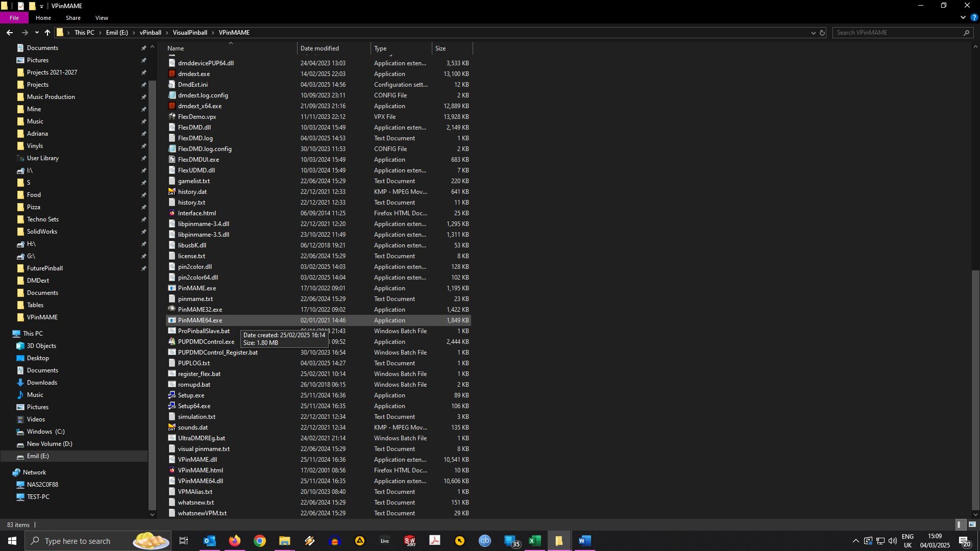This screenshot has height=551, width=980.
Task: Click VisualPinball in the breadcrumb path
Action: click(x=190, y=33)
